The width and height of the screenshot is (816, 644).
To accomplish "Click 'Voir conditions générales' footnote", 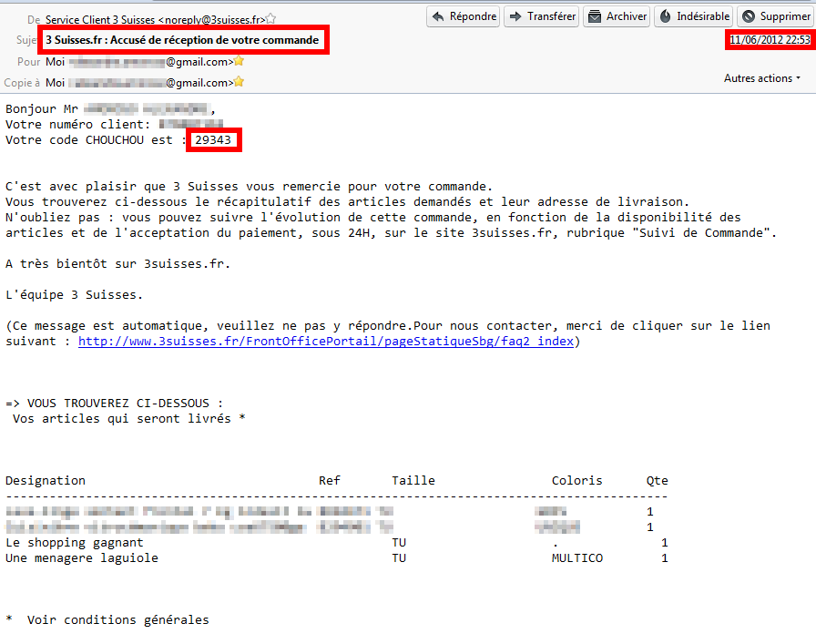I will point(117,620).
